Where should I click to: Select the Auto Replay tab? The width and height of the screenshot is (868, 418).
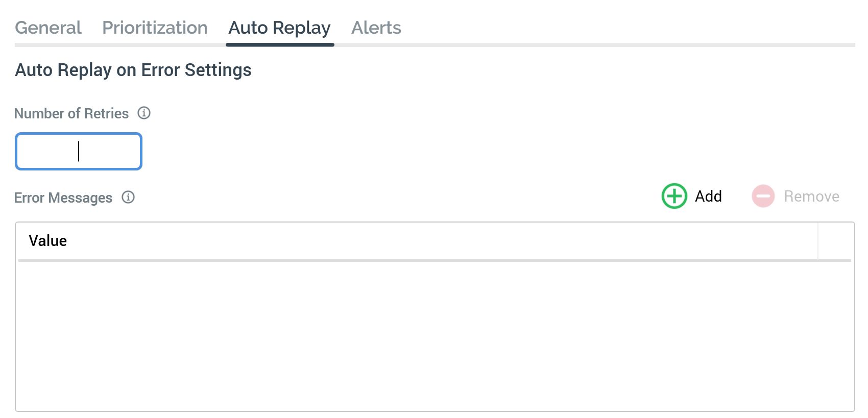click(x=279, y=28)
